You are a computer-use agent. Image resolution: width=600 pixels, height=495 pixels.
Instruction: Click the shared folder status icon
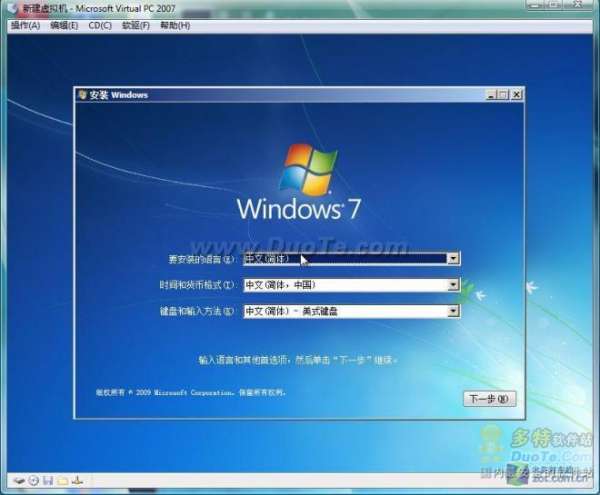[62, 481]
